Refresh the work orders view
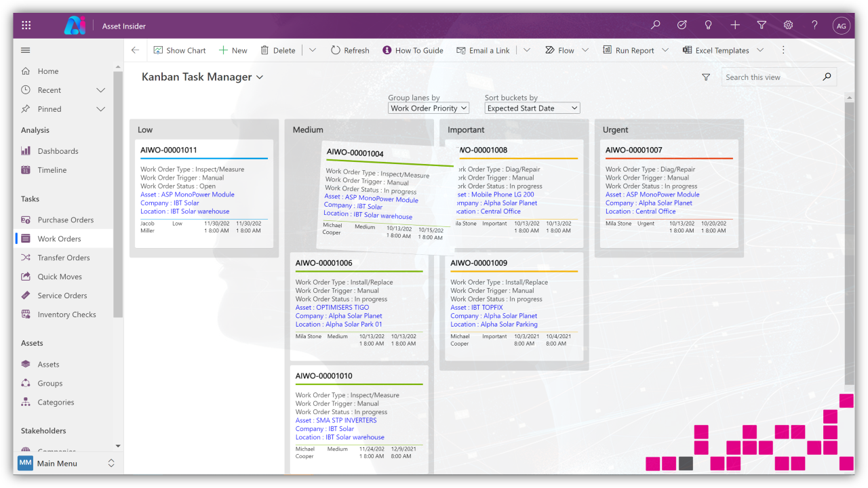This screenshot has height=488, width=868. pyautogui.click(x=349, y=49)
